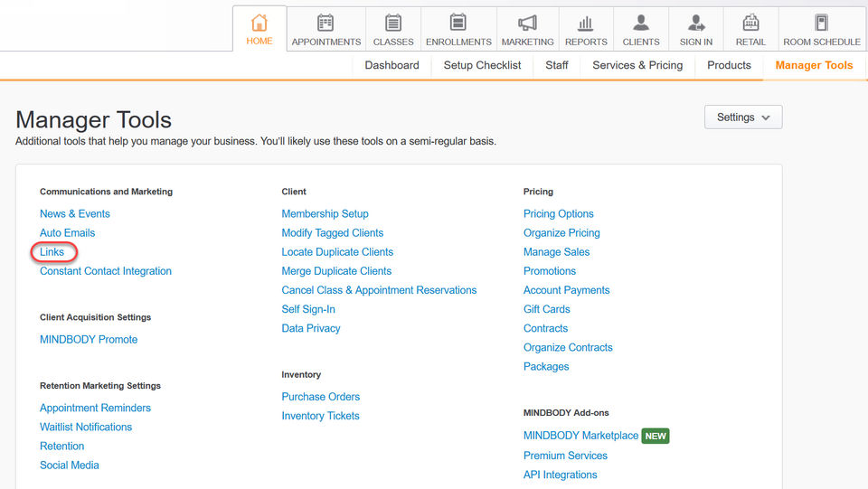868x489 pixels.
Task: Open Waitlist Notifications
Action: pyautogui.click(x=86, y=427)
